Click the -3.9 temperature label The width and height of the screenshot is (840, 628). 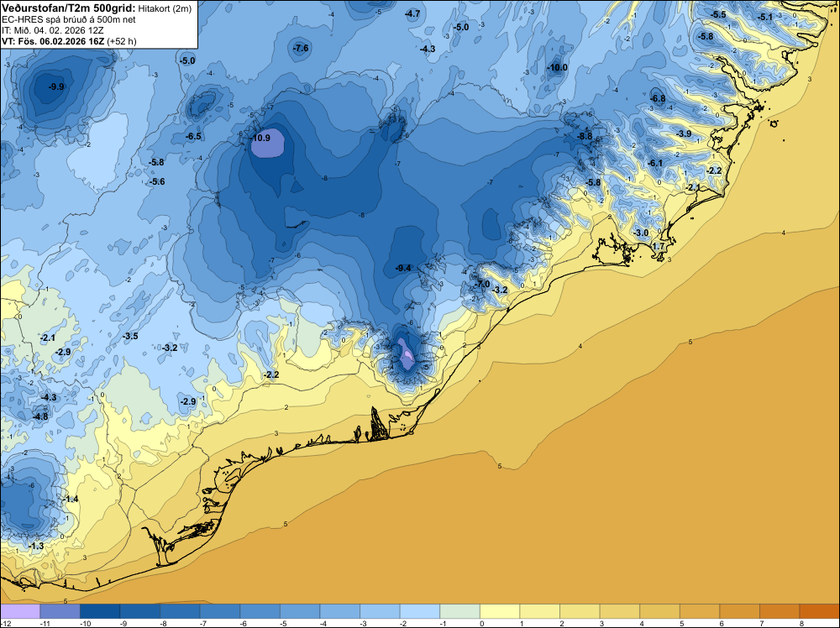click(x=684, y=133)
